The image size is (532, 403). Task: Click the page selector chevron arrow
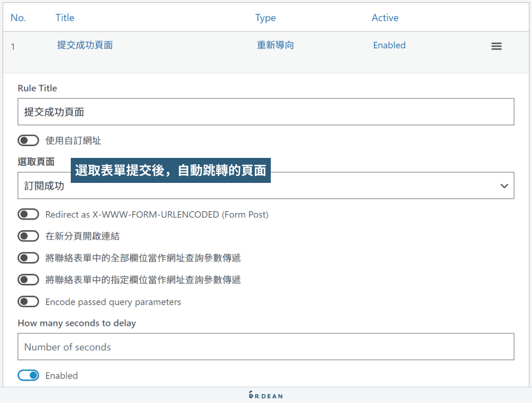point(504,186)
